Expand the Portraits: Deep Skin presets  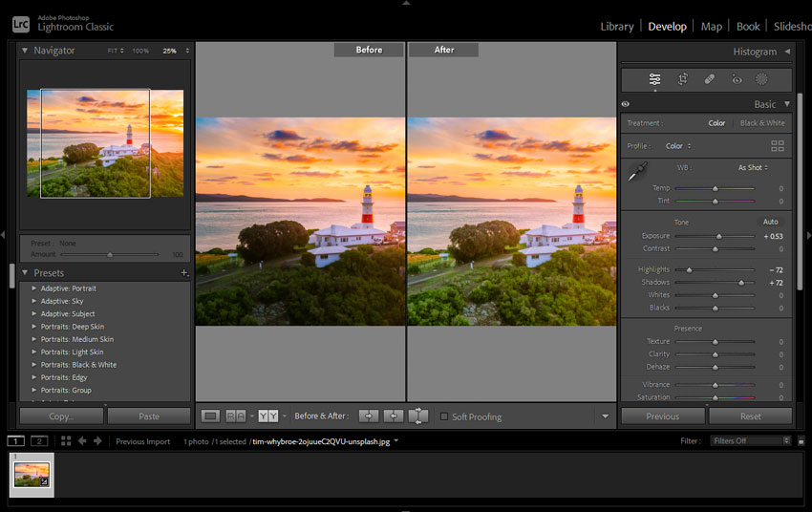click(x=33, y=327)
